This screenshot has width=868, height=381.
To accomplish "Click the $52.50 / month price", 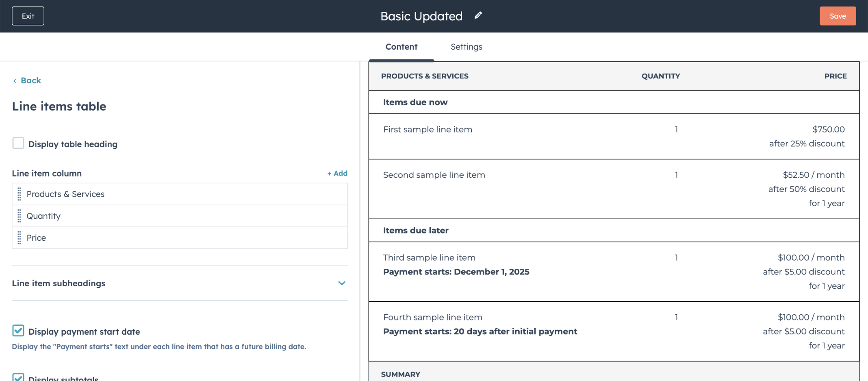I will coord(814,175).
